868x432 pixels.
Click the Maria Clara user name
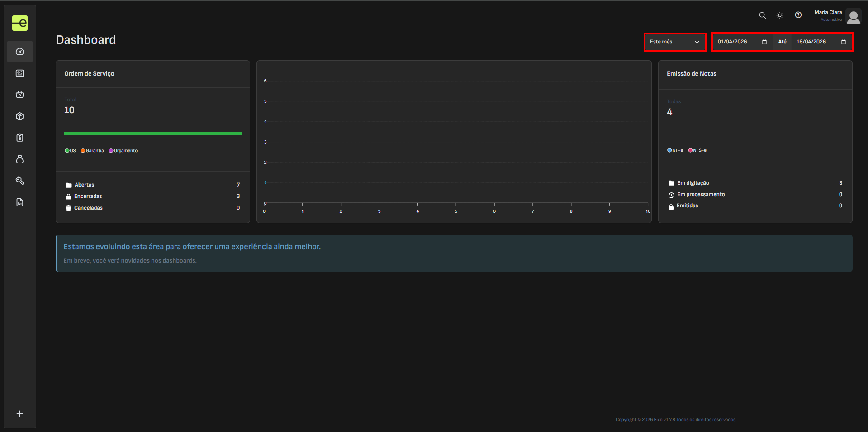click(828, 12)
